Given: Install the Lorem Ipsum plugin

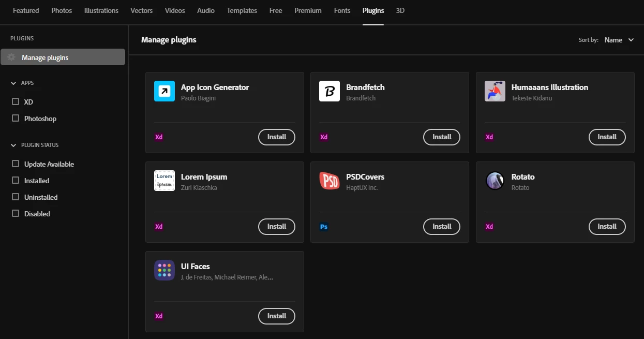Looking at the screenshot, I should tap(277, 227).
